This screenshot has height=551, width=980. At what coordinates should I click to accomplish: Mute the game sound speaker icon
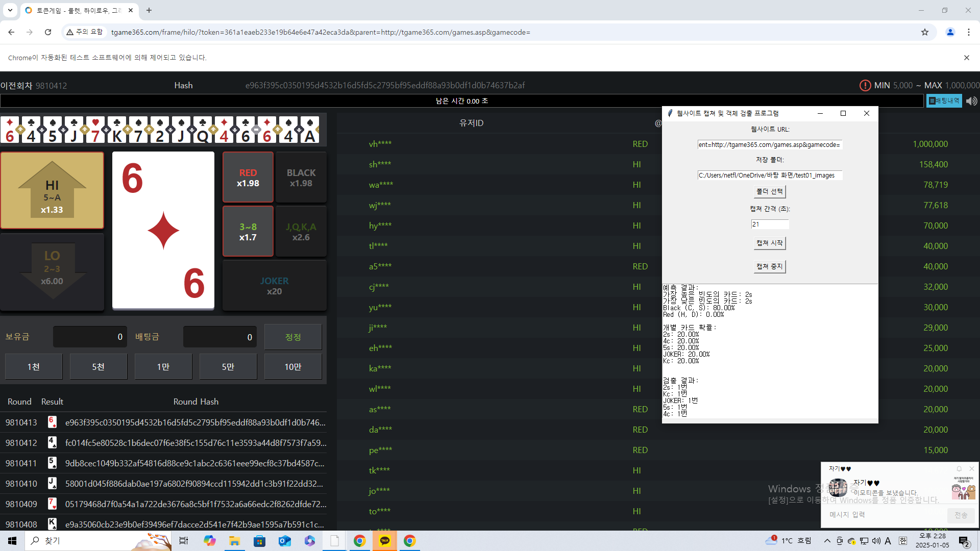971,101
